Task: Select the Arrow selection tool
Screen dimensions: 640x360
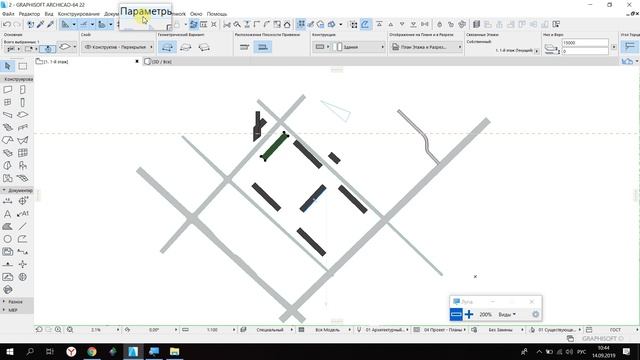Action: [x=7, y=66]
